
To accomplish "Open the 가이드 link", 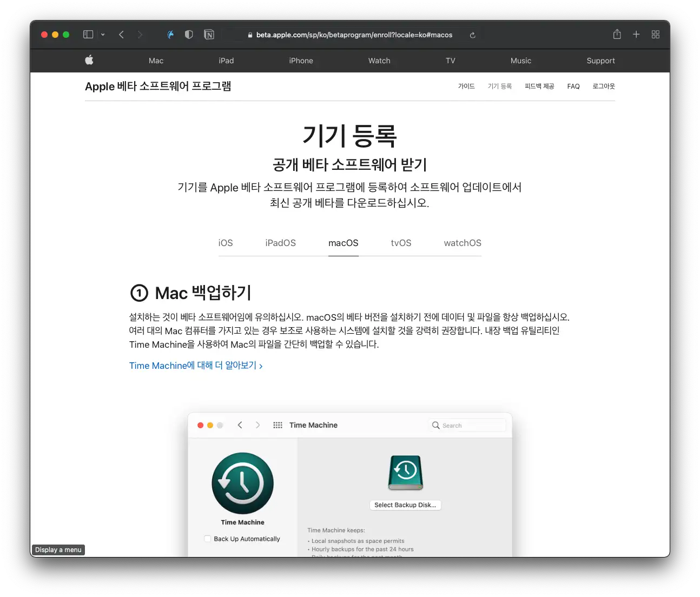I will click(x=466, y=87).
